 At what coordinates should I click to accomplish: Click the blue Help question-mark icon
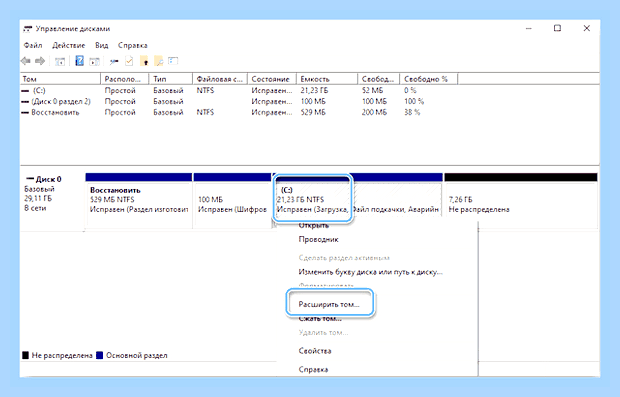[79, 61]
